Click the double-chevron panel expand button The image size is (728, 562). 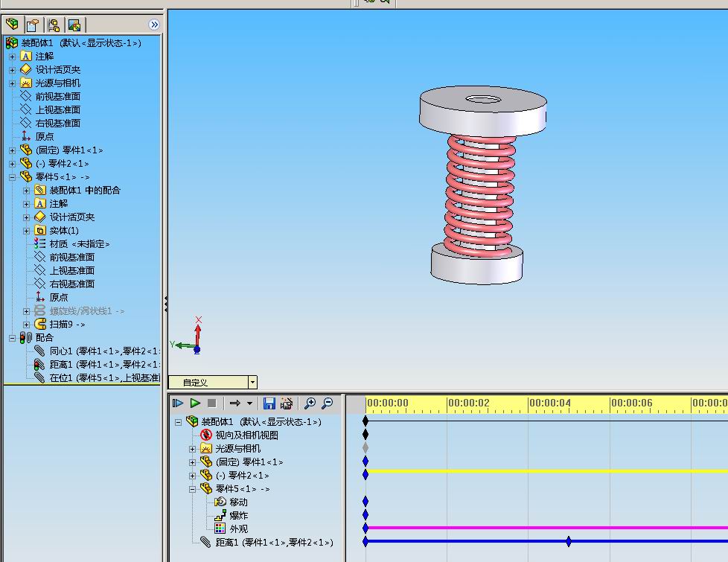154,25
